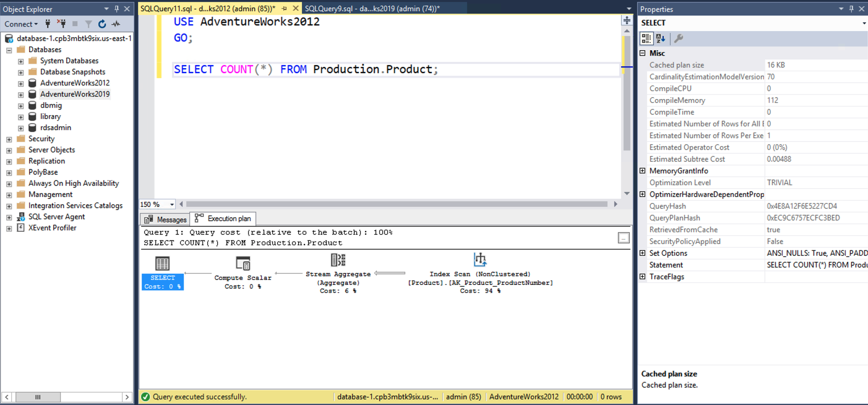Select the Compute Scalar operator node
This screenshot has height=405, width=868.
point(243,272)
